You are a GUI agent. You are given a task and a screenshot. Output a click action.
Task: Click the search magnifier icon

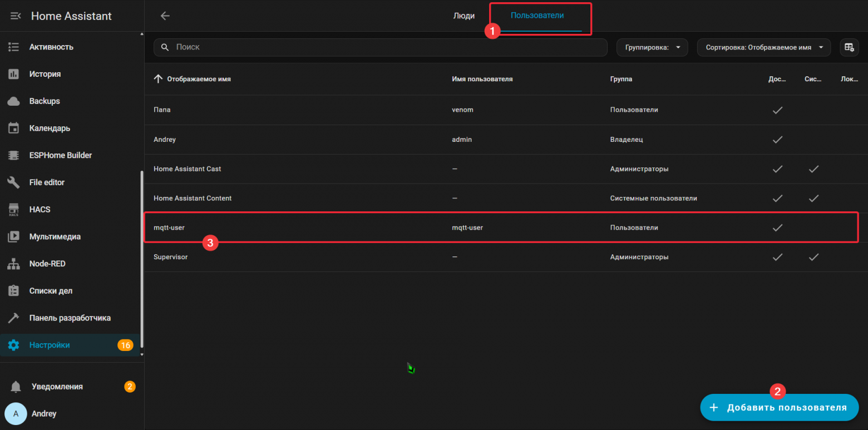pos(165,47)
